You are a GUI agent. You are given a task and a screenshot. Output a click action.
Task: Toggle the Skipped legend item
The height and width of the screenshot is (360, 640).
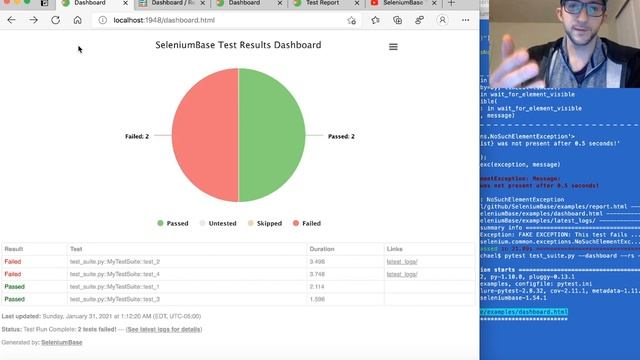[x=264, y=223]
